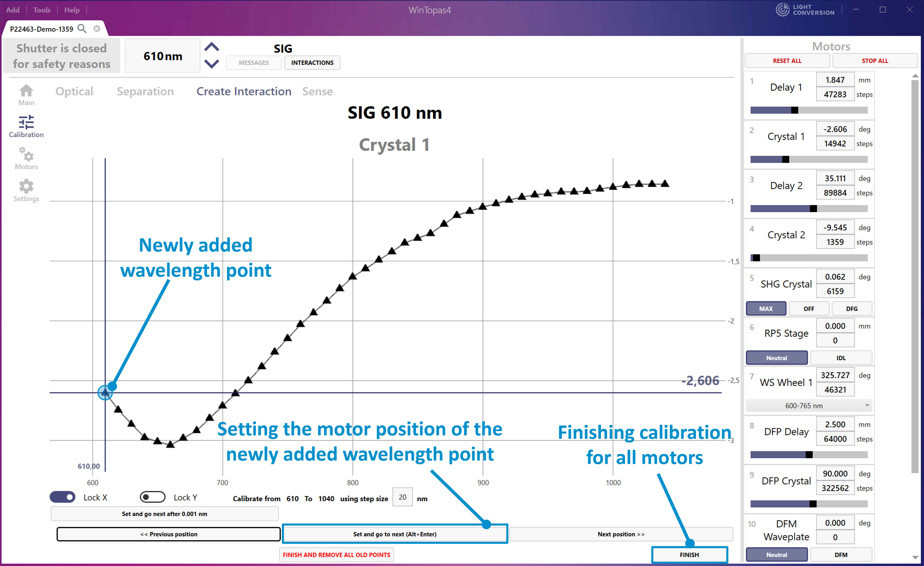This screenshot has height=566, width=924.
Task: Expand the WS Wheel 1 range dropdown
Action: [x=809, y=405]
